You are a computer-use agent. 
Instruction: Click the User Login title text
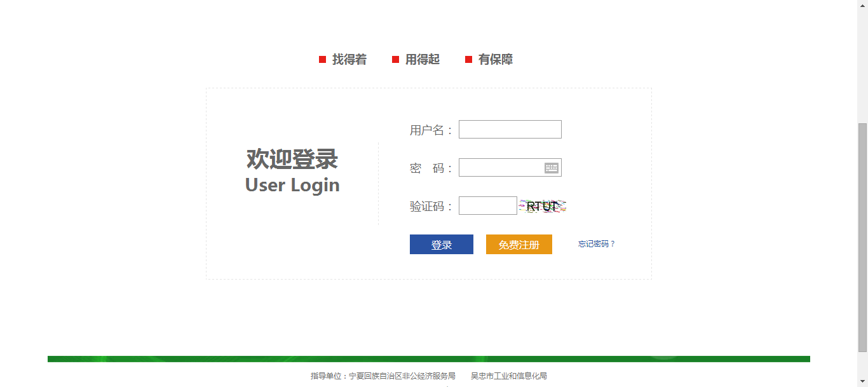click(x=292, y=185)
